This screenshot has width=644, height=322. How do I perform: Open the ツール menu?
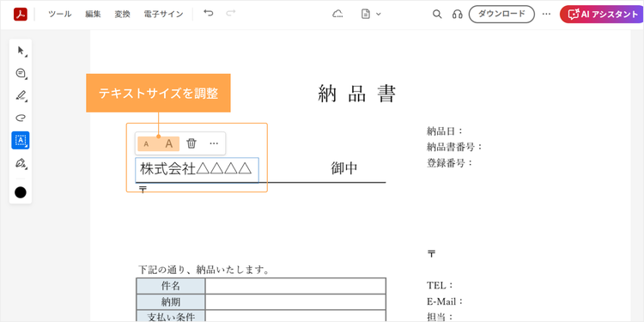60,15
